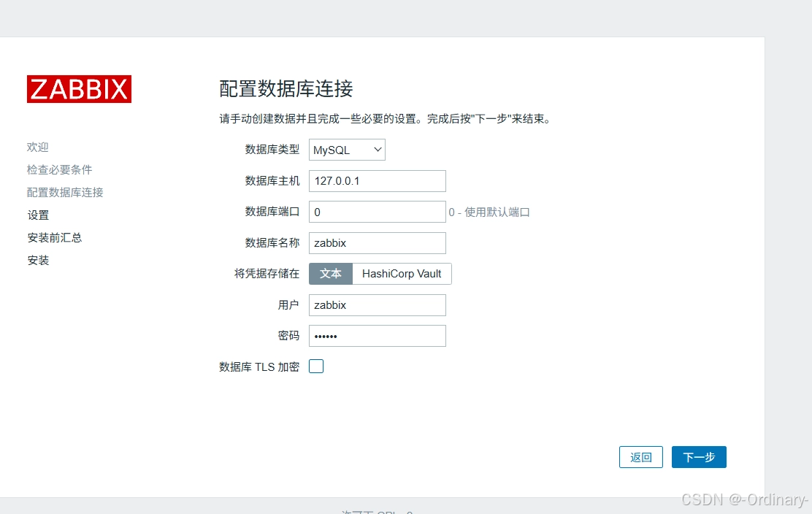Click the ZABBIX logo
This screenshot has width=812, height=514.
pyautogui.click(x=80, y=89)
